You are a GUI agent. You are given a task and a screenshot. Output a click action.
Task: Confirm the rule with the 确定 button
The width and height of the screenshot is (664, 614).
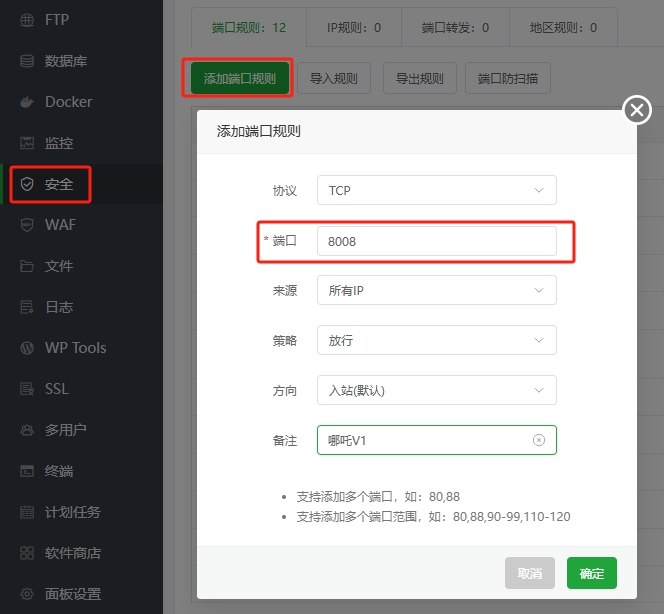[x=592, y=573]
